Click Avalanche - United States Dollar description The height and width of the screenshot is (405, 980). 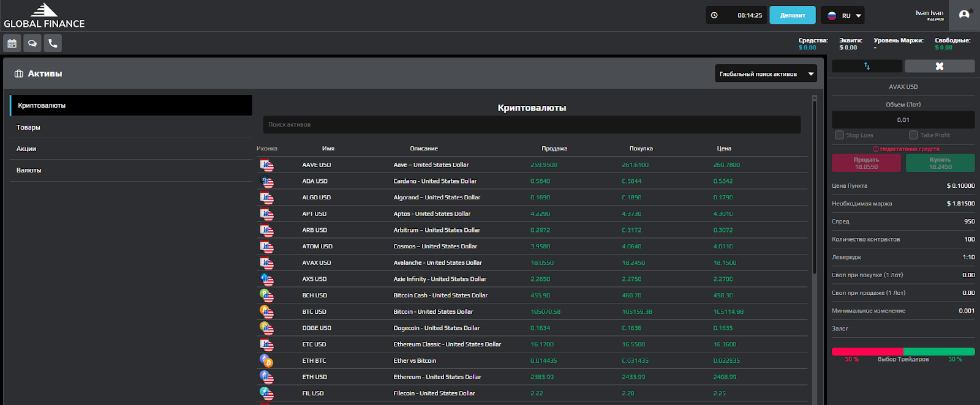click(x=437, y=263)
